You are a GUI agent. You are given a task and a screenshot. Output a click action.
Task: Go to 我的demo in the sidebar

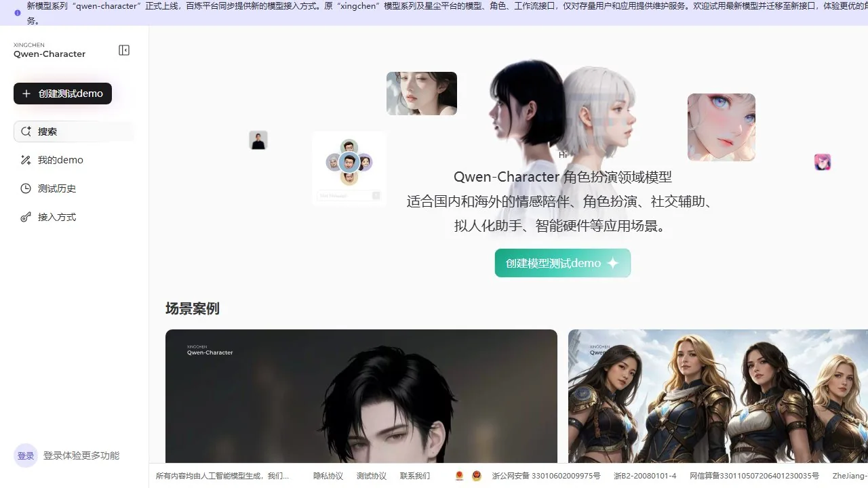[74, 160]
